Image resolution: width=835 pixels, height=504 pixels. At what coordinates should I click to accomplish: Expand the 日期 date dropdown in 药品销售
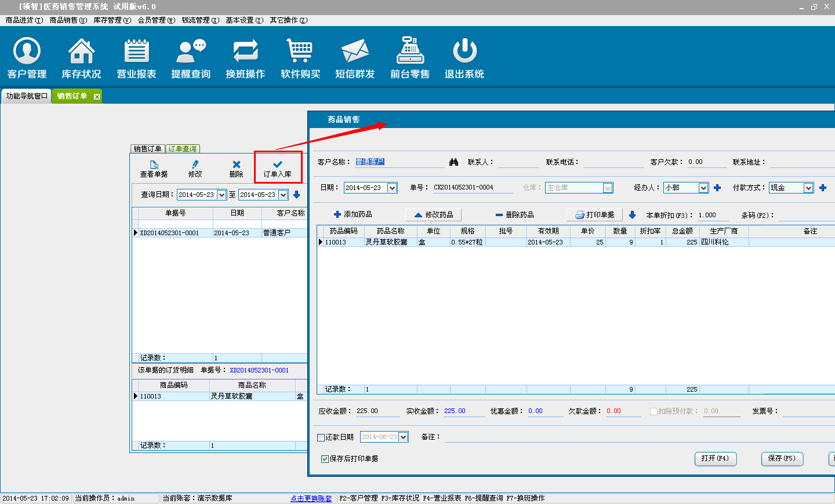tap(392, 188)
